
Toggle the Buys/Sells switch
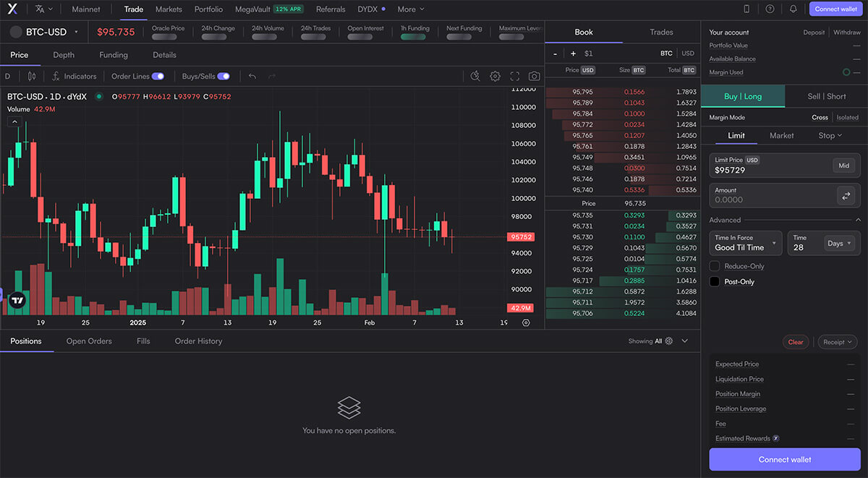[x=224, y=76]
